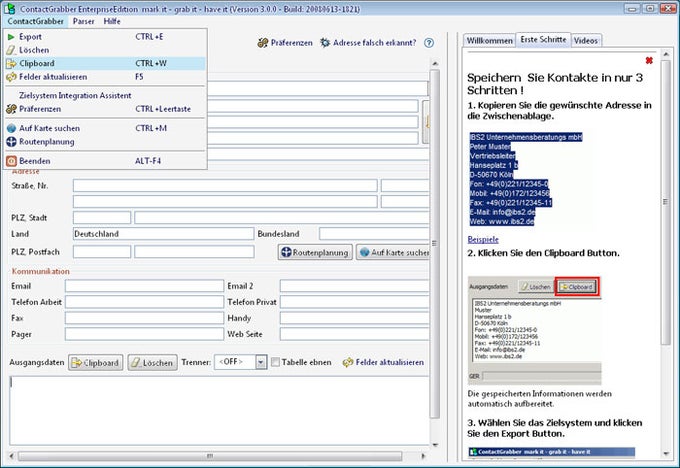The image size is (680, 468).
Task: Click the Felder aktualisieren icon in menu
Action: click(11, 77)
